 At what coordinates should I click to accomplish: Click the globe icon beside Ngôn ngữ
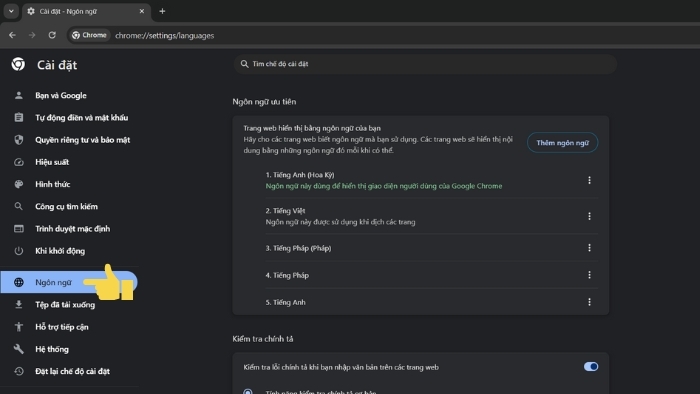pos(18,282)
